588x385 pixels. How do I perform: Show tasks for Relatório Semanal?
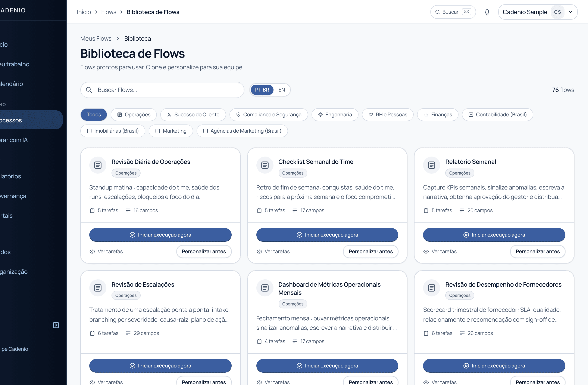(440, 252)
